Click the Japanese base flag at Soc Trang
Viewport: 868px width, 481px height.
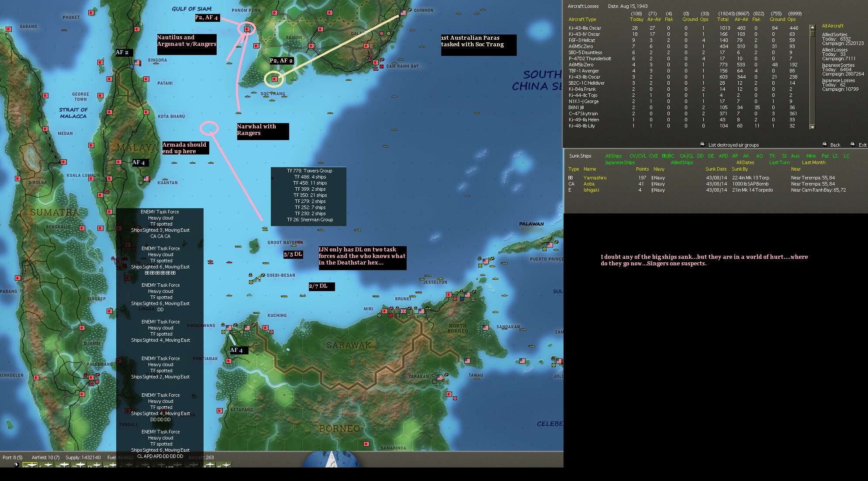tap(275, 79)
